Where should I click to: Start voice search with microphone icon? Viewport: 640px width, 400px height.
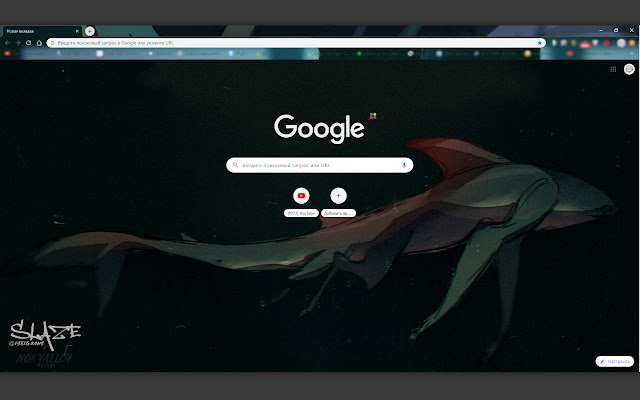tap(404, 165)
